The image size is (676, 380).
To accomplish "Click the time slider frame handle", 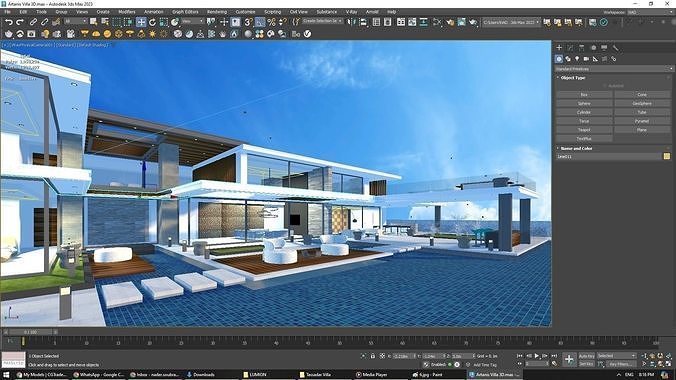I will [30, 332].
